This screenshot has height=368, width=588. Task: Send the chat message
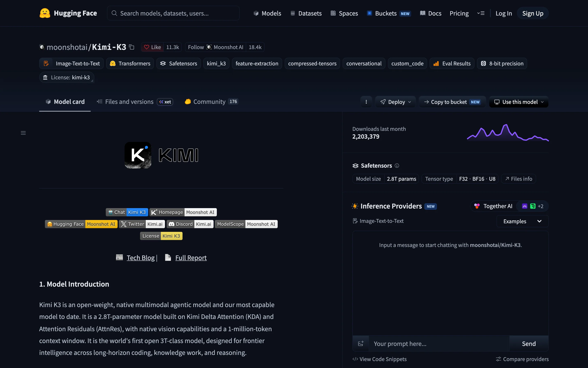(x=529, y=343)
